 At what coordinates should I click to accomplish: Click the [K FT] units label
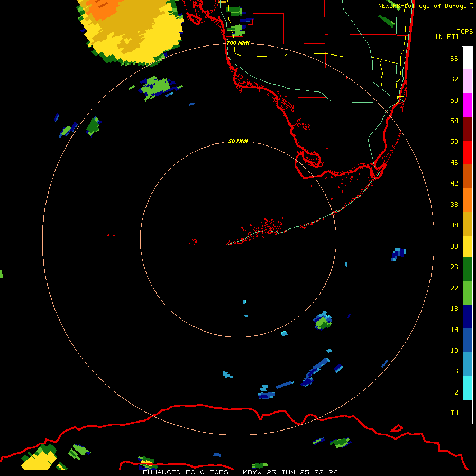click(x=447, y=36)
